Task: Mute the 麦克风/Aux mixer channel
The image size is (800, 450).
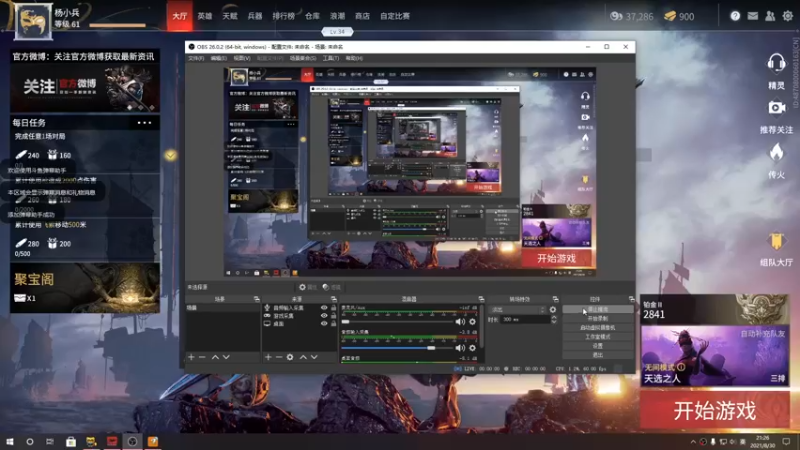Action: pos(460,322)
